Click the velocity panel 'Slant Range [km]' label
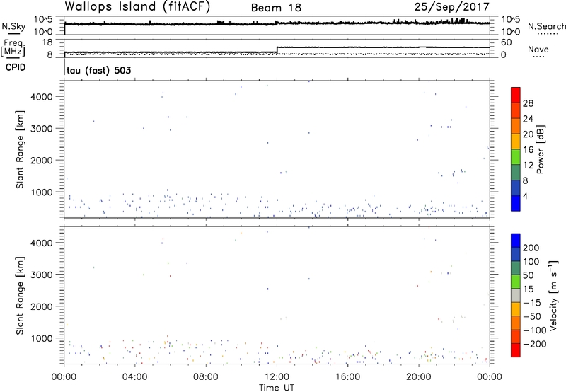 point(20,295)
